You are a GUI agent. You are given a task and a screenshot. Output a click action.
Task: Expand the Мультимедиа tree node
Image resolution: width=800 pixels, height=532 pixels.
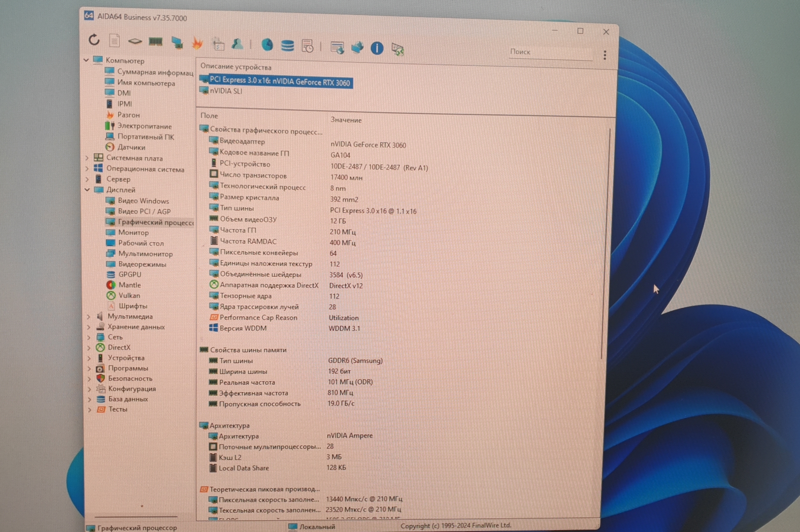click(89, 317)
